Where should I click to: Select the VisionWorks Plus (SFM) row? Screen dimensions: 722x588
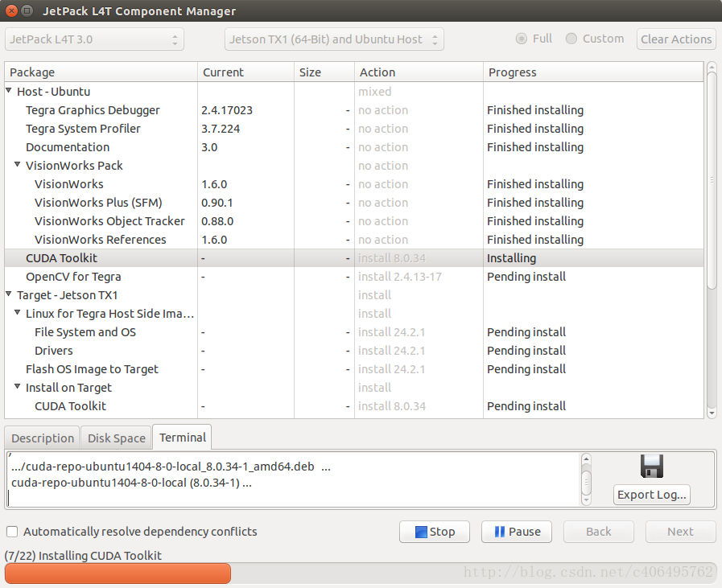click(x=354, y=203)
